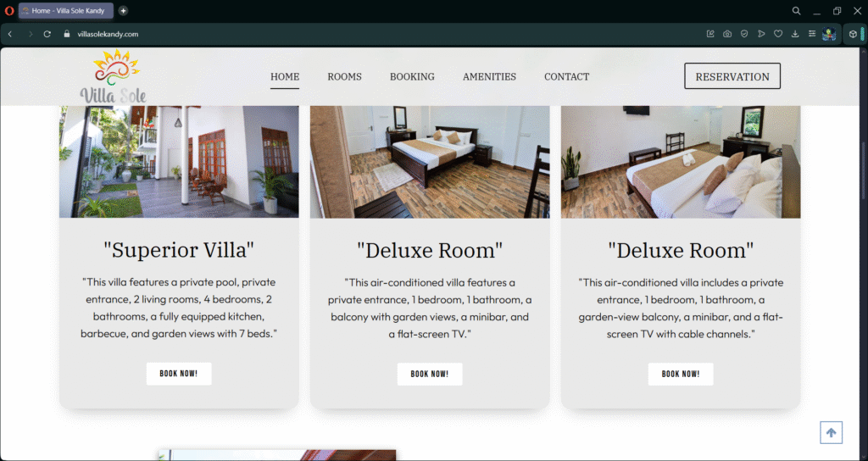Click Book Now under the middle Deluxe Room
Viewport: 868px width, 461px height.
click(430, 374)
